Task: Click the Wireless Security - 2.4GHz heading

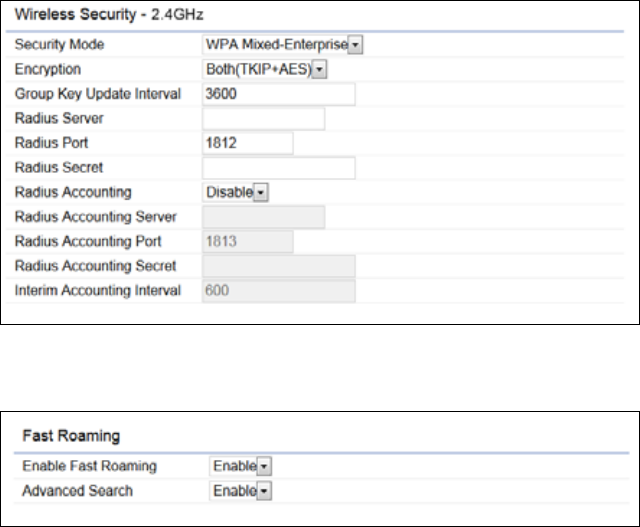Action: pyautogui.click(x=109, y=15)
